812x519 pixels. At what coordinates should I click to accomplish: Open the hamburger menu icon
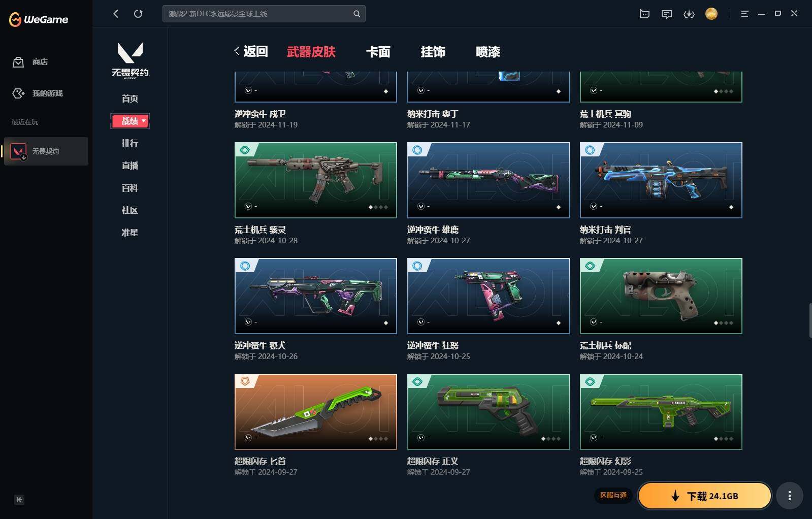tap(744, 14)
